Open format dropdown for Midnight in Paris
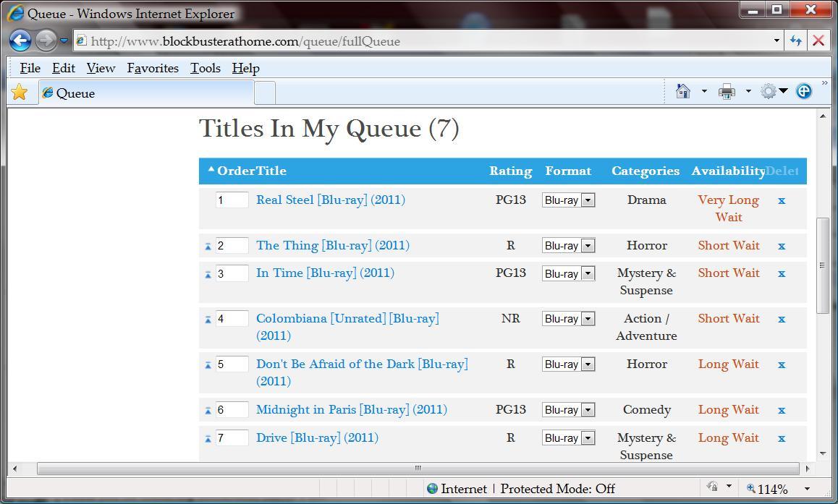838x504 pixels. coord(569,409)
